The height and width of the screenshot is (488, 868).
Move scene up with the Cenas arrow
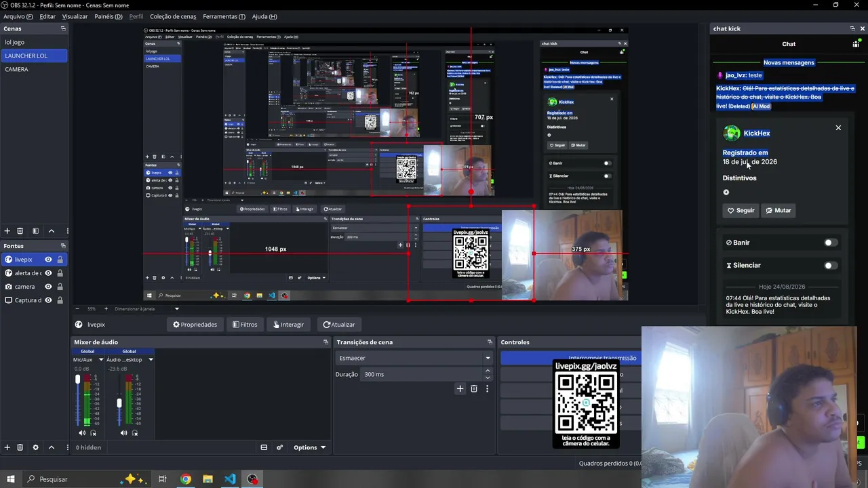pos(51,231)
